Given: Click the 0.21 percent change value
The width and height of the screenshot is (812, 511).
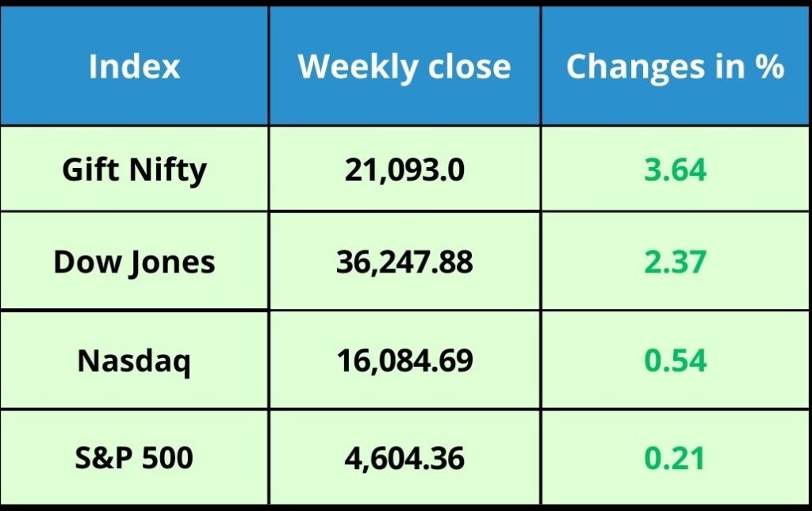Looking at the screenshot, I should (x=676, y=458).
